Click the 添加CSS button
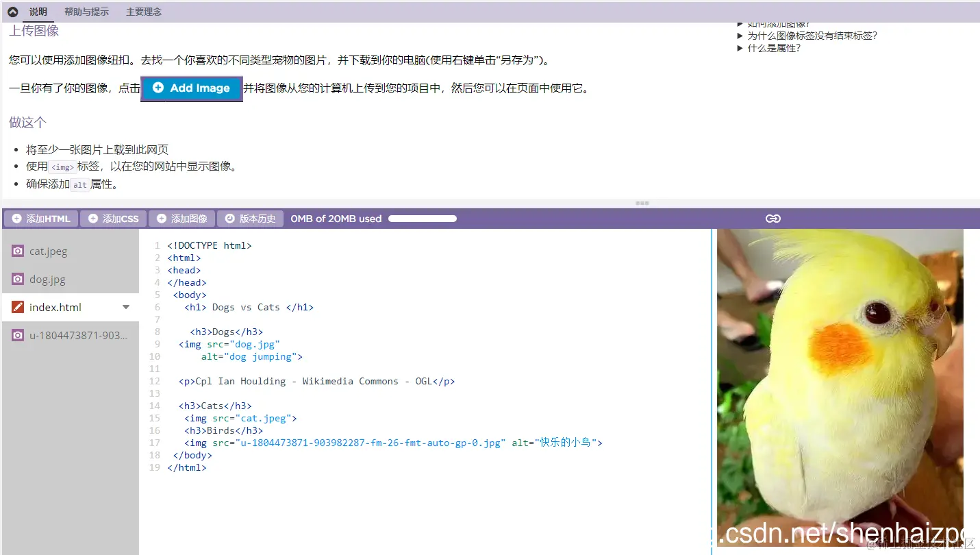This screenshot has height=555, width=980. pos(113,219)
